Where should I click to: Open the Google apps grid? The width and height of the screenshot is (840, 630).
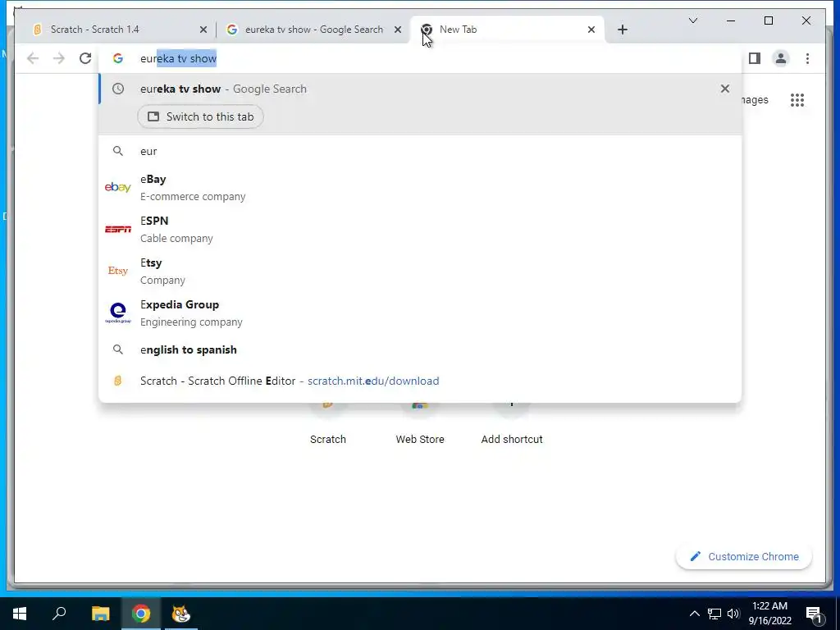point(797,100)
